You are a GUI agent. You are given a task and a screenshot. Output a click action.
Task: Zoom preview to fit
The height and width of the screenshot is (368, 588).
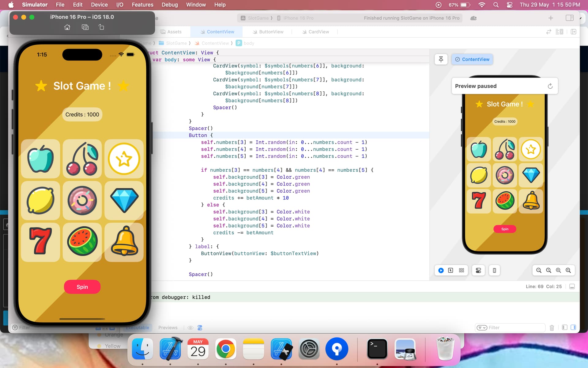click(558, 270)
